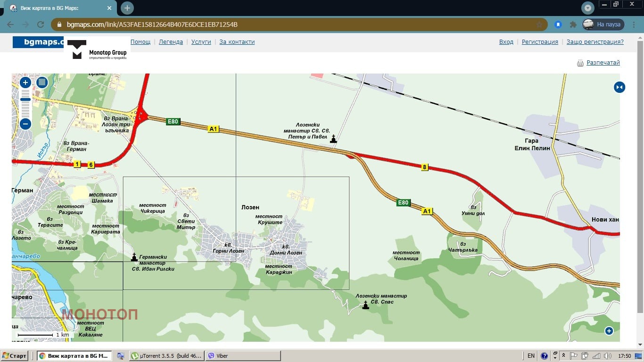Click the map zoom in plus button

25,82
